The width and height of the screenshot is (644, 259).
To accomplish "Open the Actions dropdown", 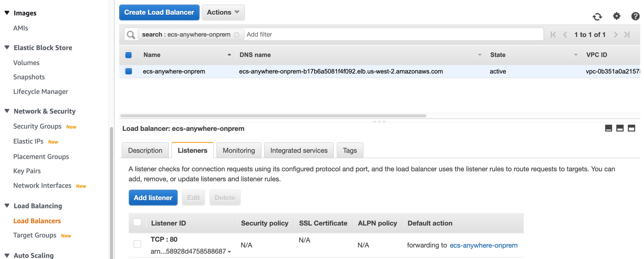I will pyautogui.click(x=223, y=12).
